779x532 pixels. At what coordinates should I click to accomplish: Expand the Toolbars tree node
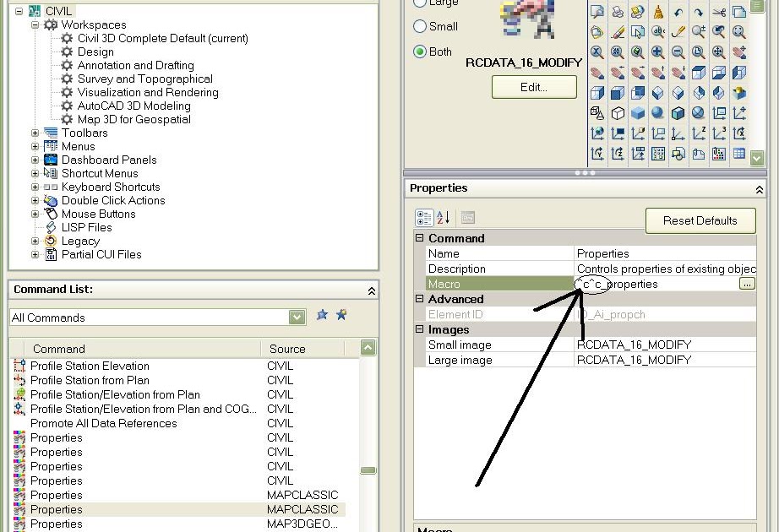point(34,133)
